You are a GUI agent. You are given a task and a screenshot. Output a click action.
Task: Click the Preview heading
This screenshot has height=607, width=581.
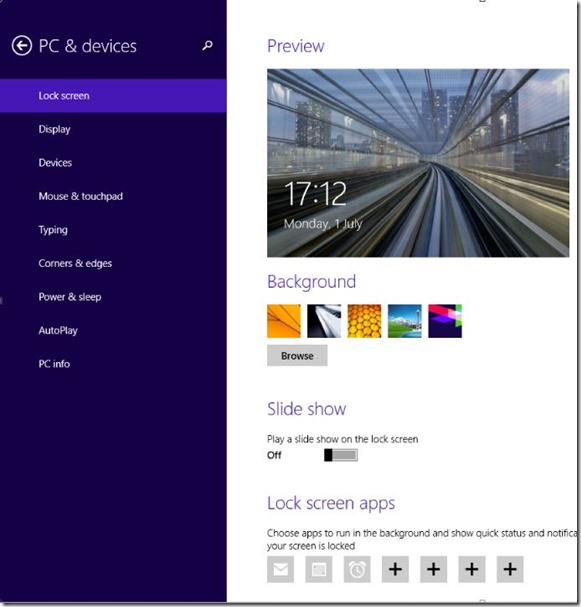coord(296,46)
